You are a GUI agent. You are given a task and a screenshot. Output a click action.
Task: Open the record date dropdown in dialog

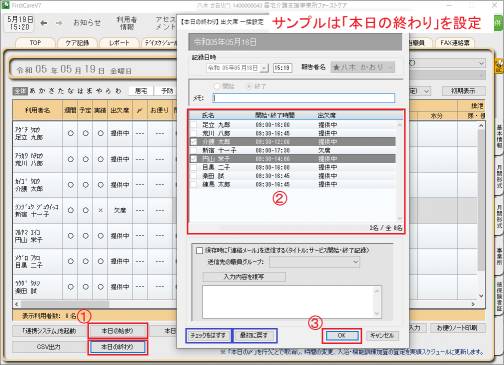tap(264, 68)
